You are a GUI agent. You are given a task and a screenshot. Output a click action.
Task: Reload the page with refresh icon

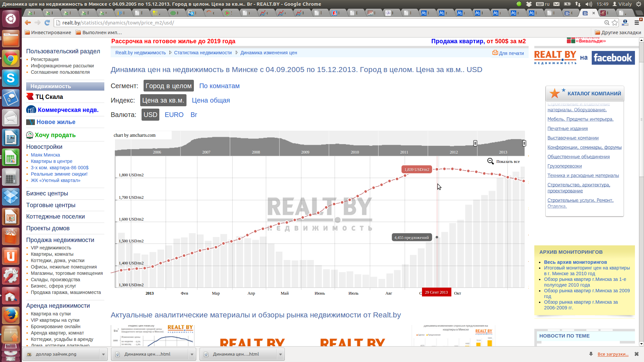[x=47, y=22]
